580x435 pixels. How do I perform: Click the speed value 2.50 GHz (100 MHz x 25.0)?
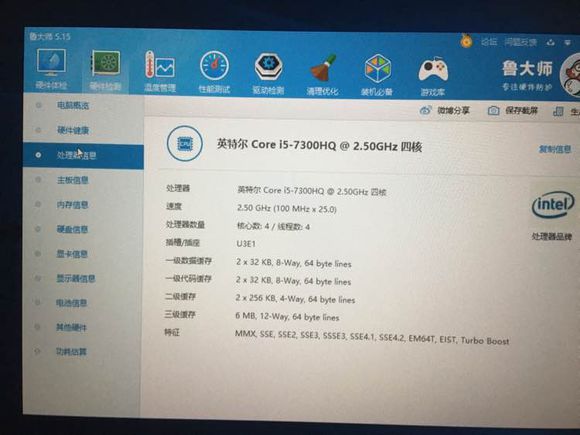(287, 209)
